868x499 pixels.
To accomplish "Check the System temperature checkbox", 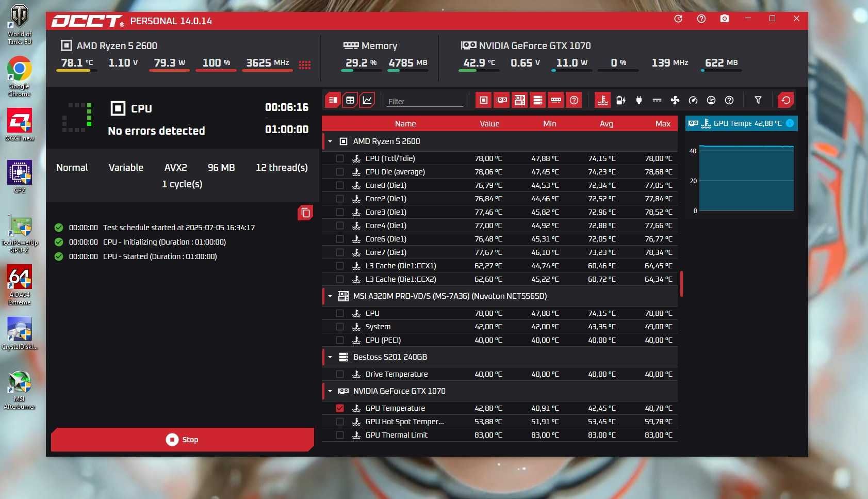I will pos(340,327).
